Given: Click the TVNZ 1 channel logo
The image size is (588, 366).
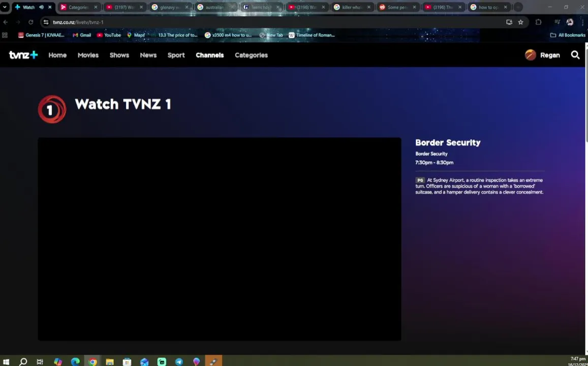Looking at the screenshot, I should click(52, 109).
